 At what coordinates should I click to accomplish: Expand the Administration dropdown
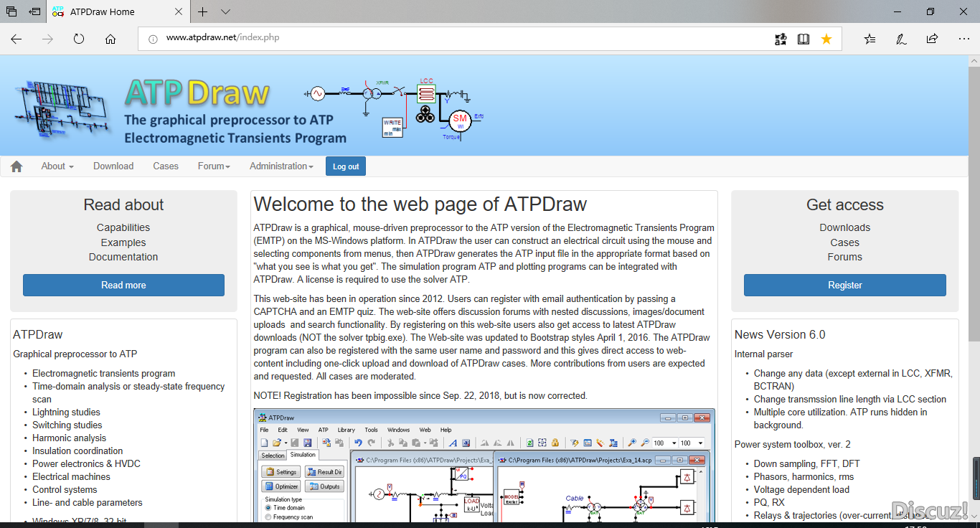click(281, 166)
